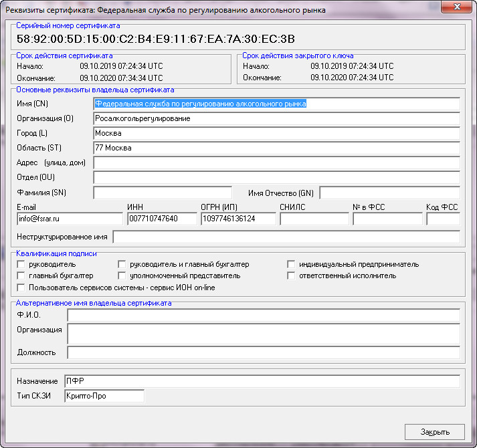Viewport: 477px width, 448px height.
Task: Click the certificate start date 09.10.2019 07:24:34 UTC
Action: pyautogui.click(x=121, y=66)
